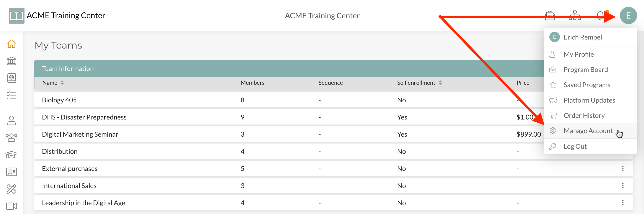
Task: Select the teams group sidebar icon
Action: click(x=11, y=138)
